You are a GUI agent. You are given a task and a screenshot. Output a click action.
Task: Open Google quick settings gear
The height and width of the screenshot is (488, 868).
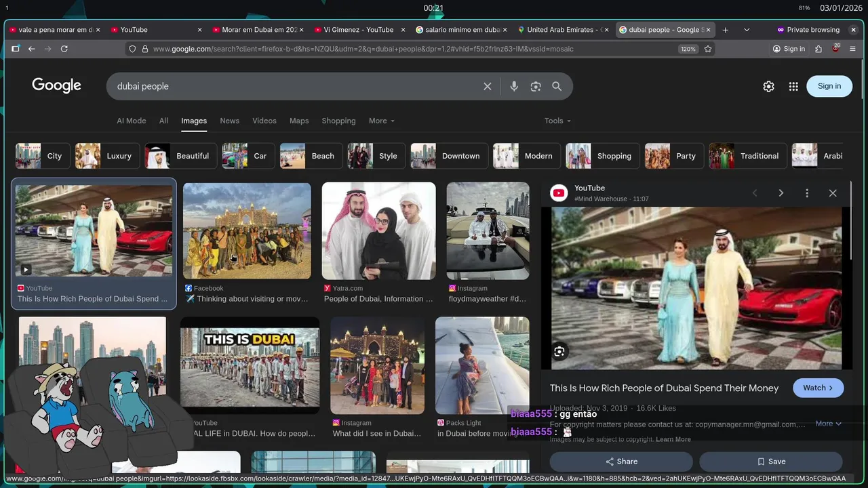[x=768, y=86]
